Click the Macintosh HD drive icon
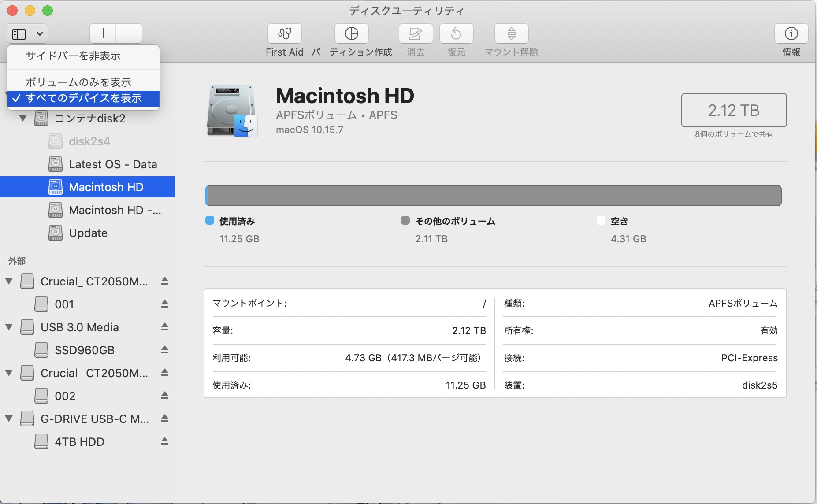 pos(232,111)
